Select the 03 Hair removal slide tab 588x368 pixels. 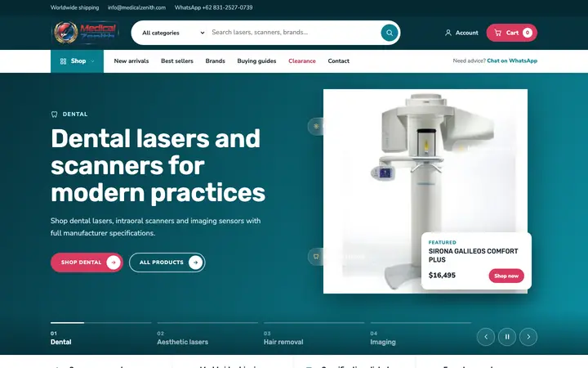pos(314,334)
